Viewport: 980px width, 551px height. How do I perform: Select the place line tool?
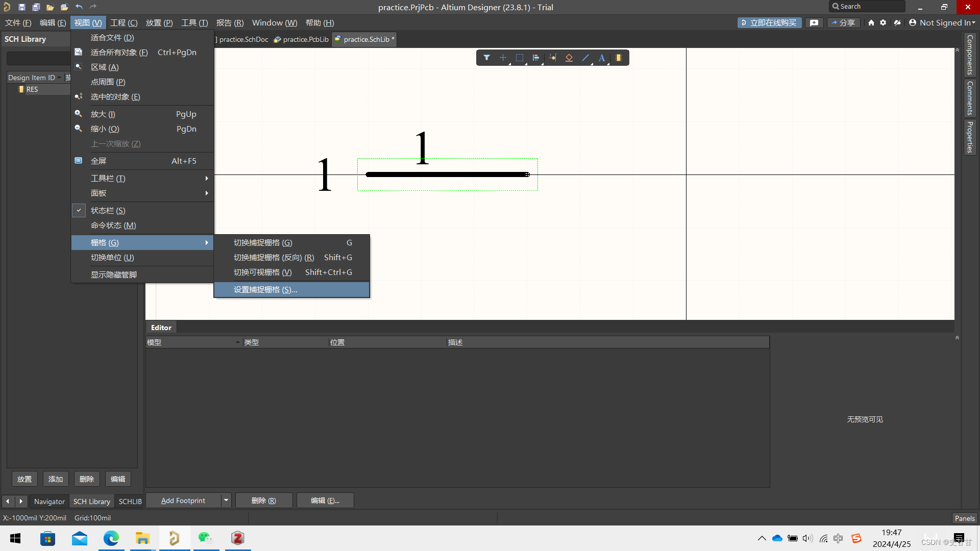[x=585, y=58]
